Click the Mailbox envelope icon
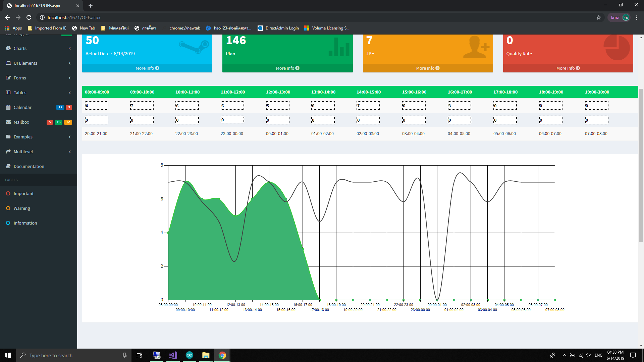The image size is (644, 362). [8, 122]
